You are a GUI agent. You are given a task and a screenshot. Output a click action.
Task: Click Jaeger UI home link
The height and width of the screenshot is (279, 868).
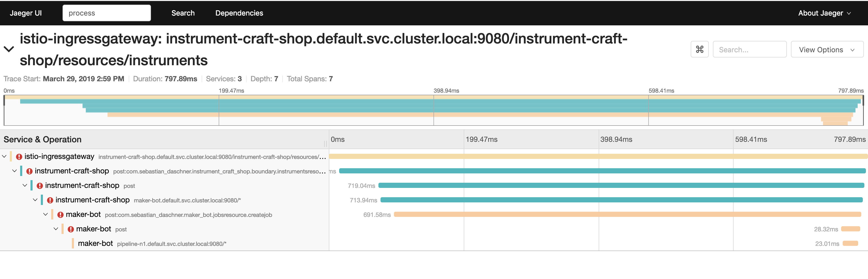point(26,13)
